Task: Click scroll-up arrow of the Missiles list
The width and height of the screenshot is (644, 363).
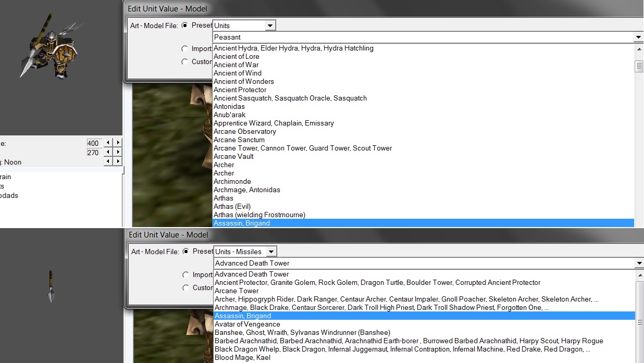Action: point(640,274)
